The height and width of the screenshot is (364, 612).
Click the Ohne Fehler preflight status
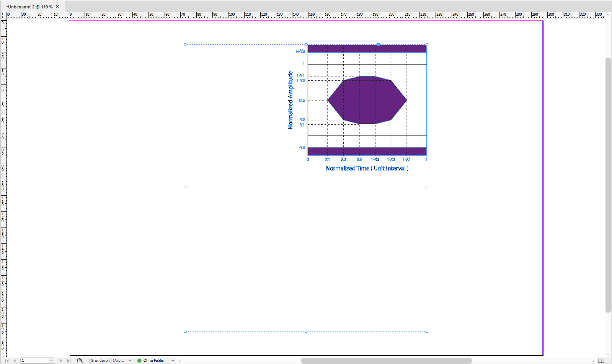click(153, 361)
